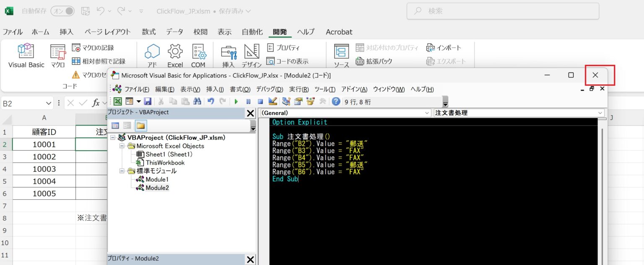Viewport: 644px width, 265px height.
Task: Activate Design Mode from the VBE toolbar
Action: (x=273, y=101)
